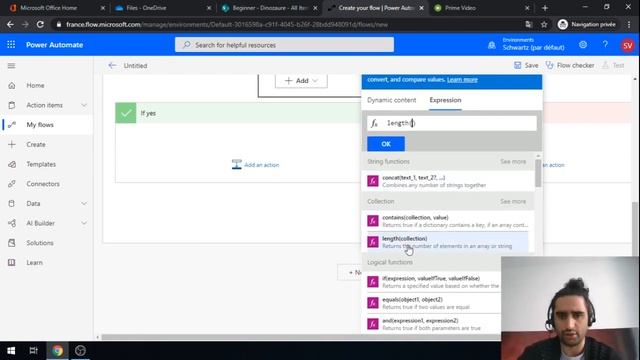Screen dimensions: 640x360
Task: Click the horizontal canvas scrollbar
Action: coord(301,337)
